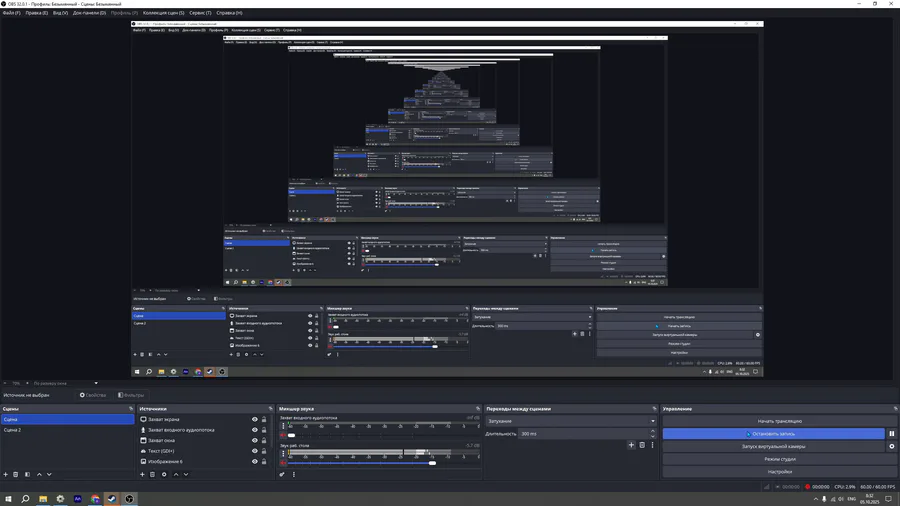Open the Затухание transition dropdown
This screenshot has width=900, height=506.
pyautogui.click(x=571, y=421)
